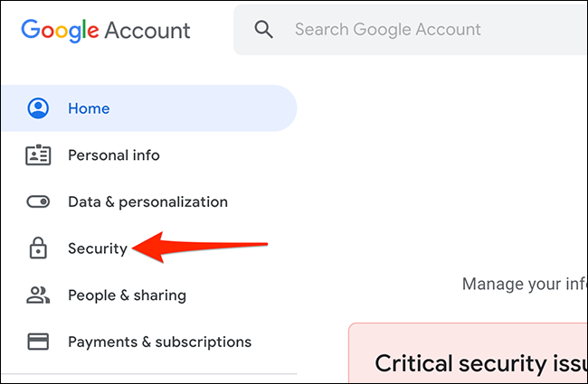Click the Home profile circle icon
The image size is (588, 384).
38,108
